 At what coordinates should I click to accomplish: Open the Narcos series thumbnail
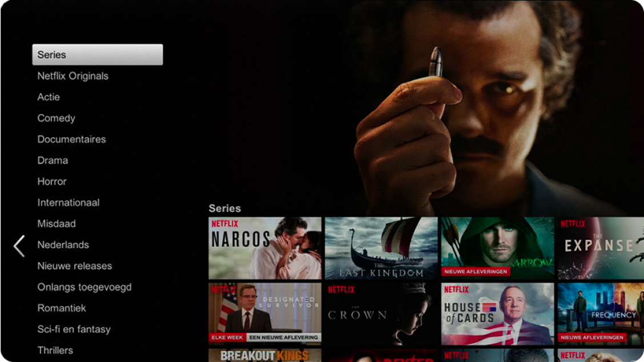tap(265, 248)
